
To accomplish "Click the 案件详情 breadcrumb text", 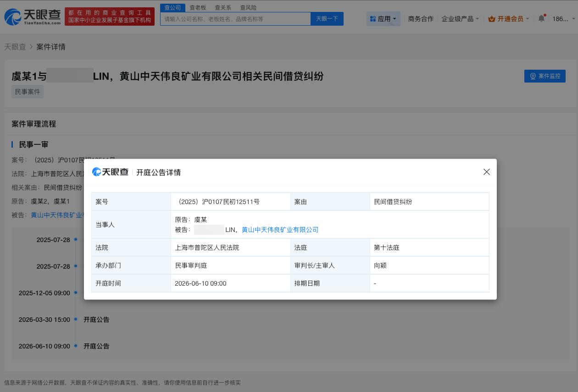I will click(x=51, y=47).
